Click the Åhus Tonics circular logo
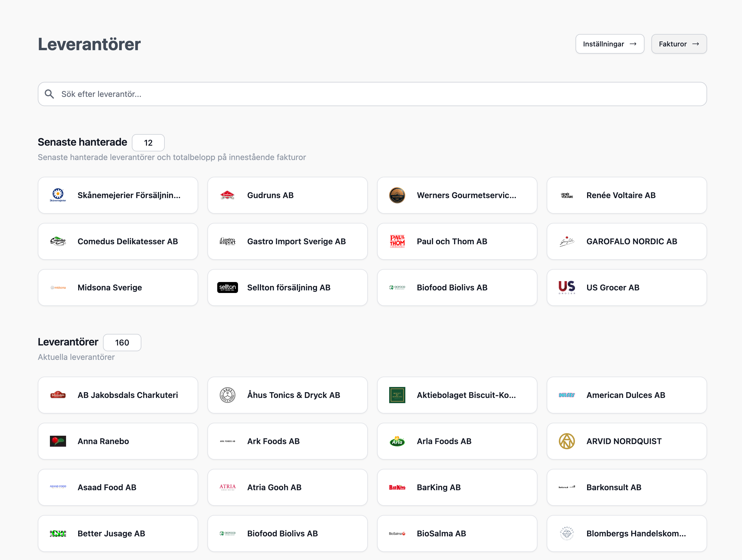 point(227,395)
